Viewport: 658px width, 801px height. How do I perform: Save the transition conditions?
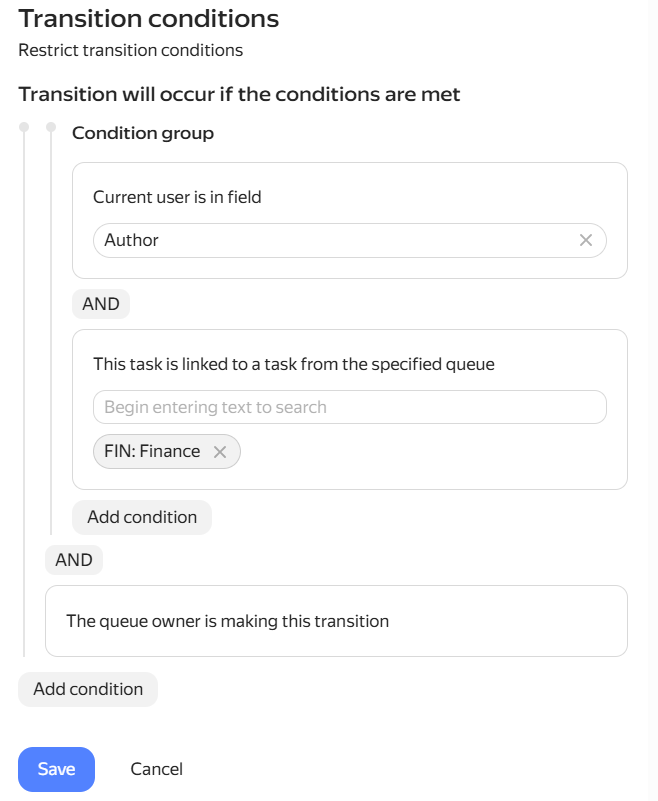(56, 769)
